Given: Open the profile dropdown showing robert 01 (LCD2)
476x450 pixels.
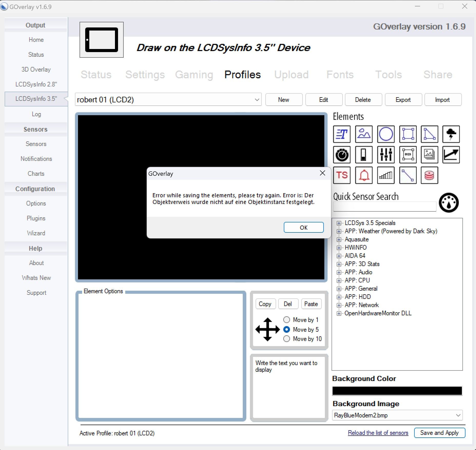Looking at the screenshot, I should tap(168, 100).
